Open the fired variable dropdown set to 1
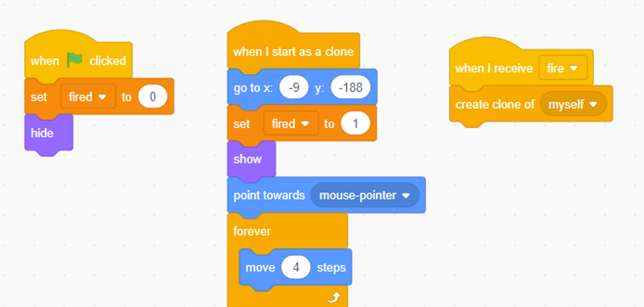This screenshot has width=644, height=307. [291, 124]
